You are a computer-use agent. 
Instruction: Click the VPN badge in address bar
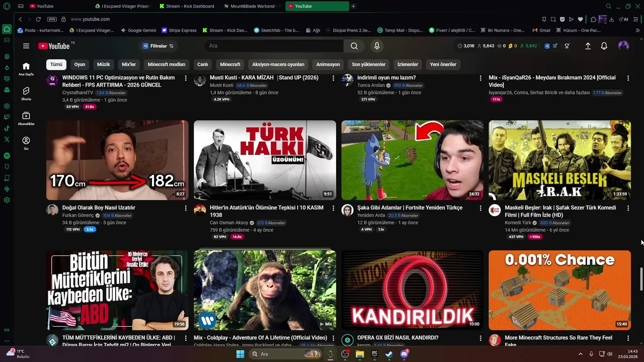point(52,19)
